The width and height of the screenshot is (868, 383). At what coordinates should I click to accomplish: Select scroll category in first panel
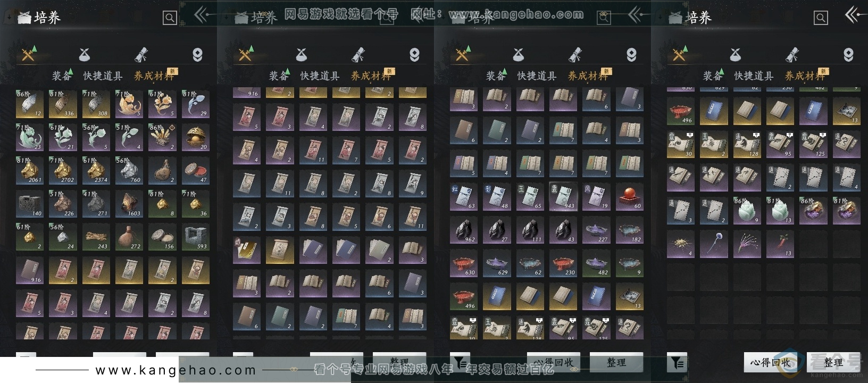[141, 54]
